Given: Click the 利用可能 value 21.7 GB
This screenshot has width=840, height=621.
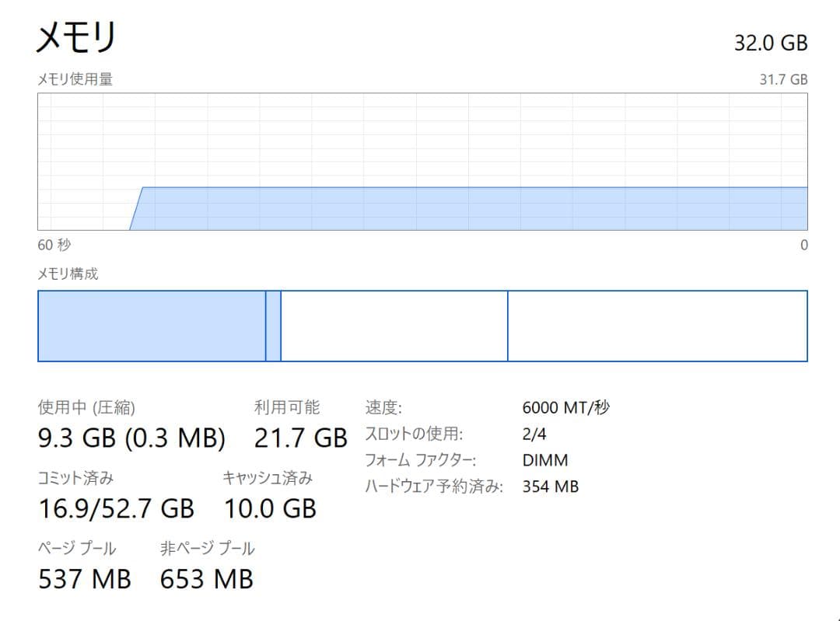Looking at the screenshot, I should [300, 438].
